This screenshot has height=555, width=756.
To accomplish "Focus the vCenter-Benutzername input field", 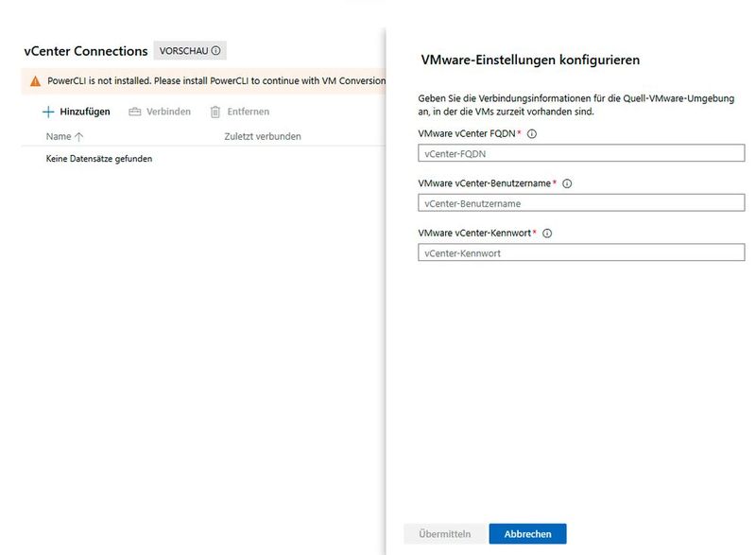I will coord(581,203).
